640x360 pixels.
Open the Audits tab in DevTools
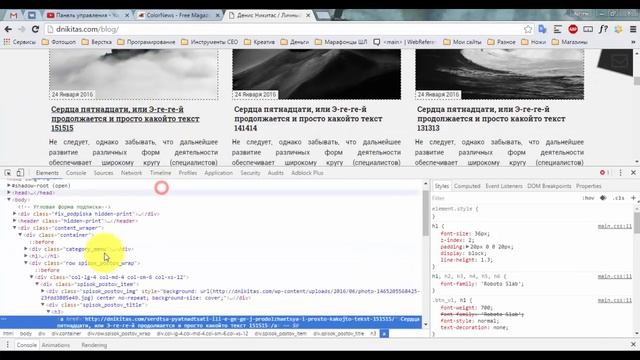click(276, 173)
